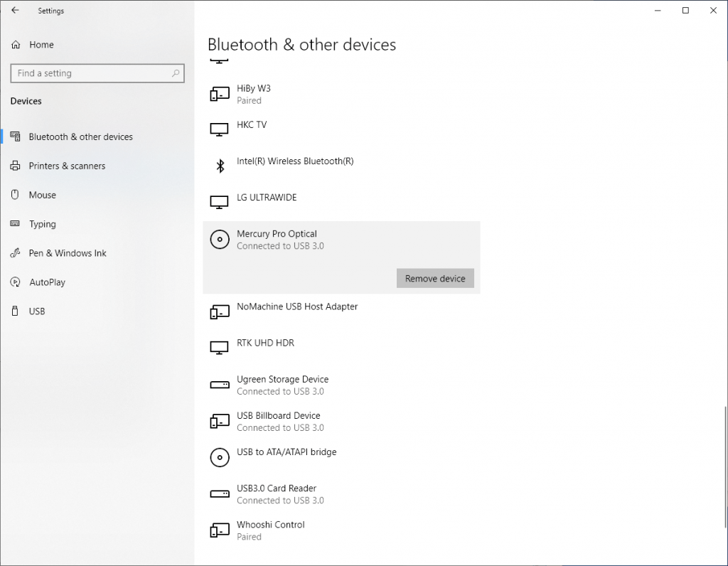Open Pen & Windows Ink settings
Viewport: 728px width, 566px height.
(x=97, y=253)
